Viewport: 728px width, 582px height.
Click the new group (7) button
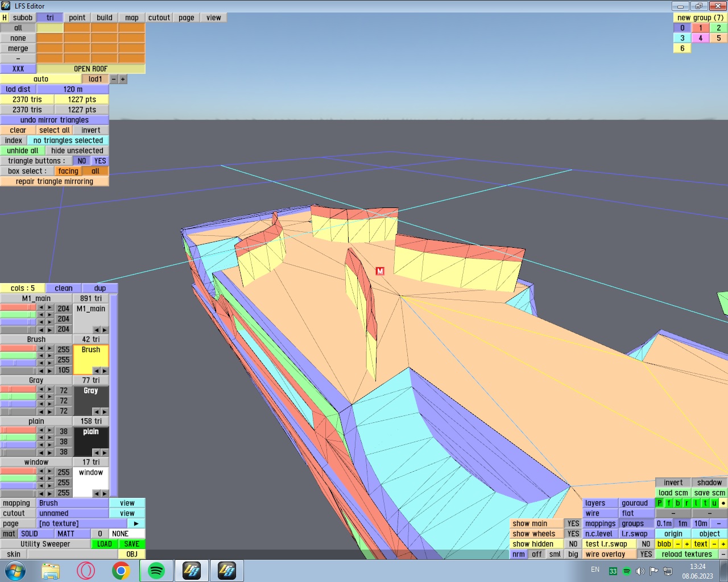click(x=701, y=18)
